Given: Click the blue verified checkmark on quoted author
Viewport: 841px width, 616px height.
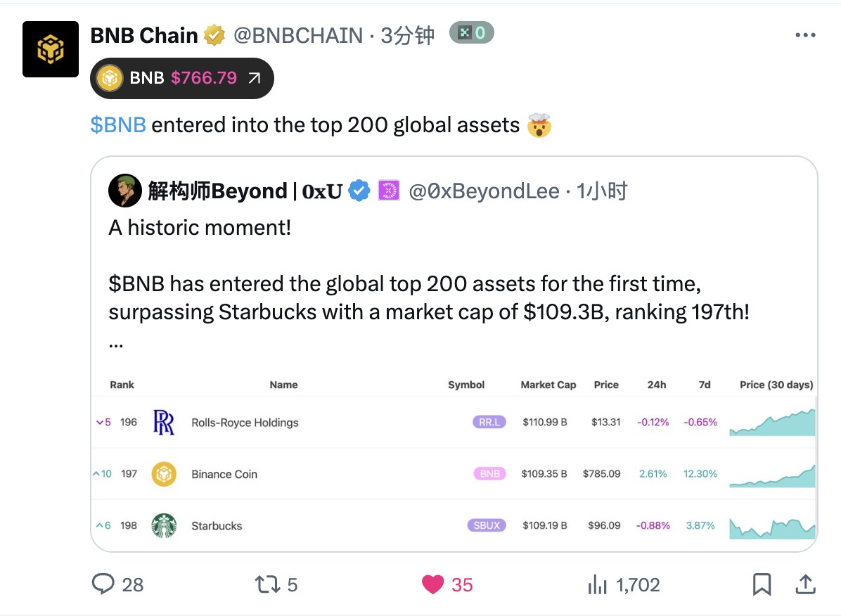Looking at the screenshot, I should pyautogui.click(x=359, y=191).
